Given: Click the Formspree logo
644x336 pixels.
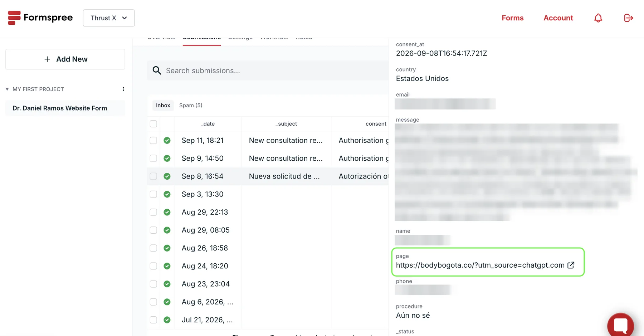Looking at the screenshot, I should [40, 18].
